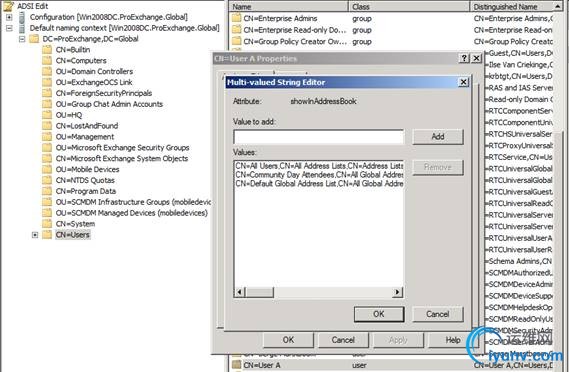Click the OU=HQ folder icon

47,115
